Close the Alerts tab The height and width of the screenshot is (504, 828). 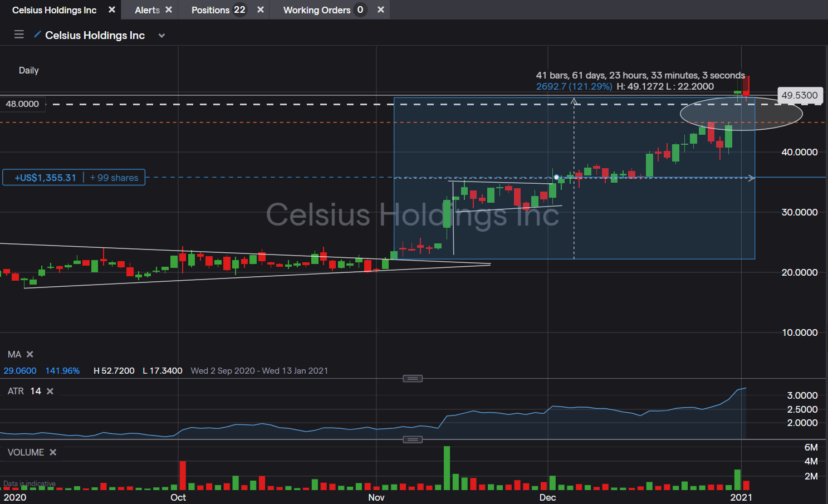(169, 9)
